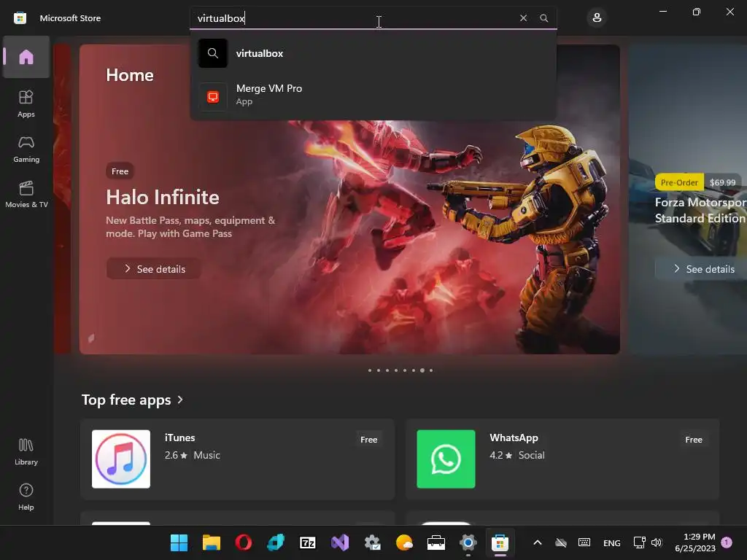
Task: Clear the search box with the X
Action: pos(523,18)
